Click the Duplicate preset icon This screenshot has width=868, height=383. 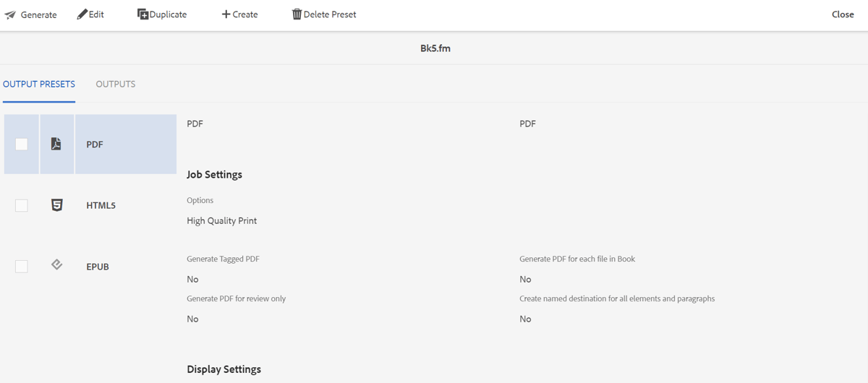(x=143, y=14)
